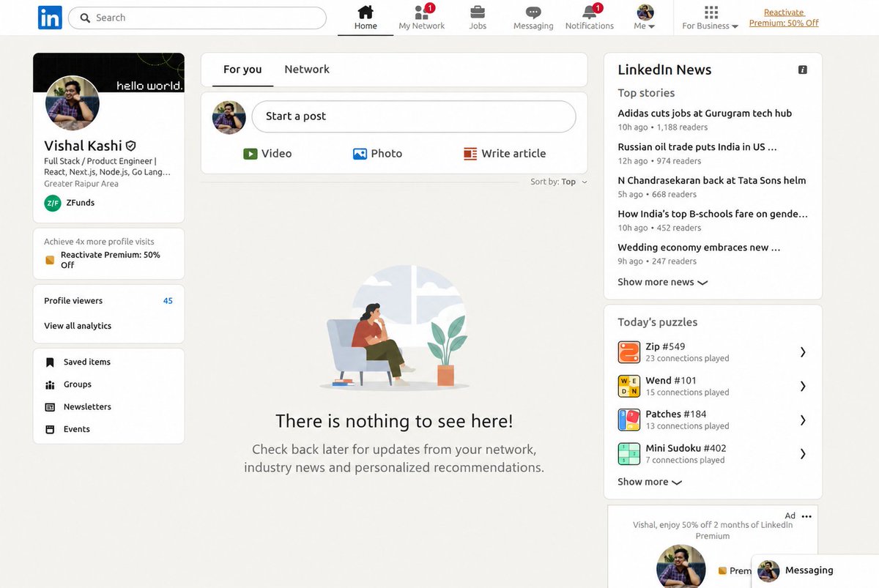The image size is (879, 588).
Task: Click the LinkedIn News info icon
Action: (803, 70)
